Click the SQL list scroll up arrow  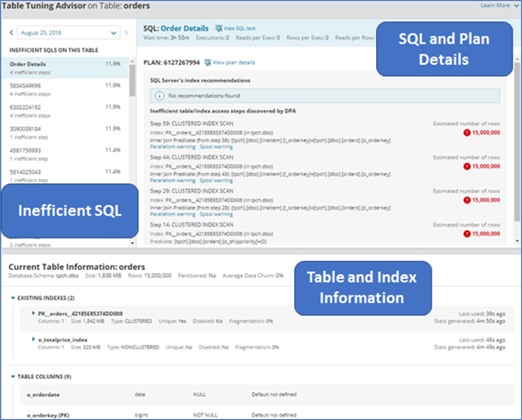pyautogui.click(x=132, y=61)
